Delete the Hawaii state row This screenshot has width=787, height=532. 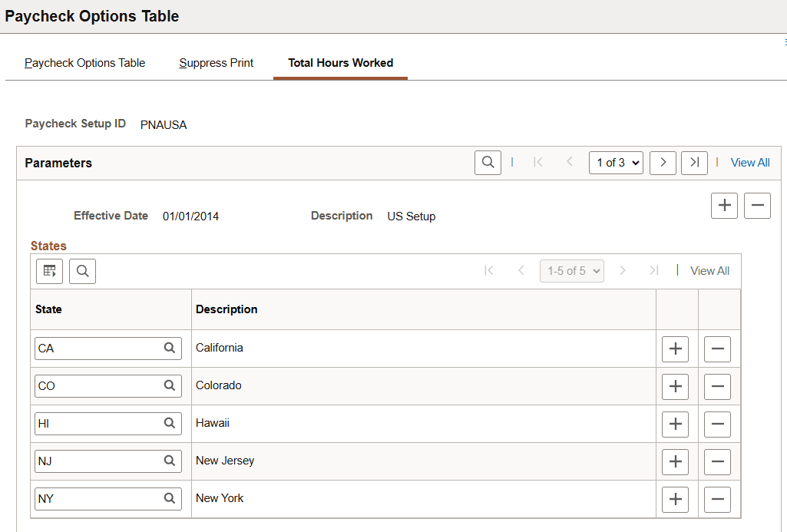point(717,424)
